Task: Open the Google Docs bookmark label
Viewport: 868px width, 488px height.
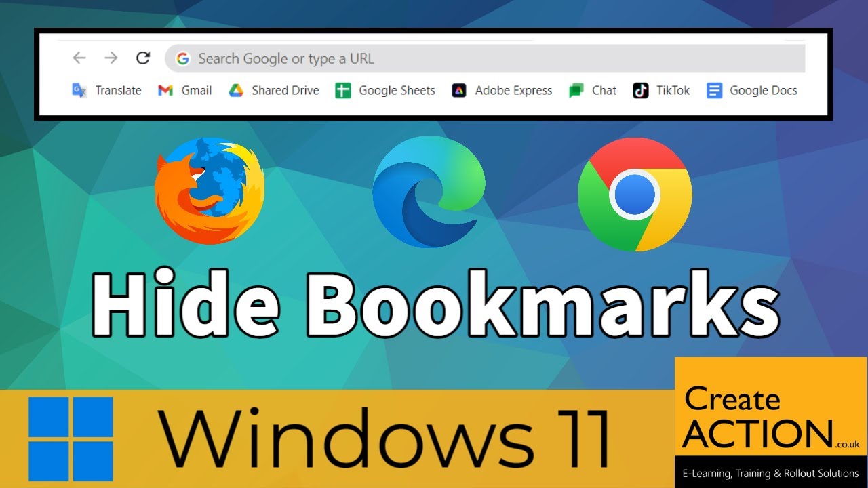Action: click(x=763, y=90)
